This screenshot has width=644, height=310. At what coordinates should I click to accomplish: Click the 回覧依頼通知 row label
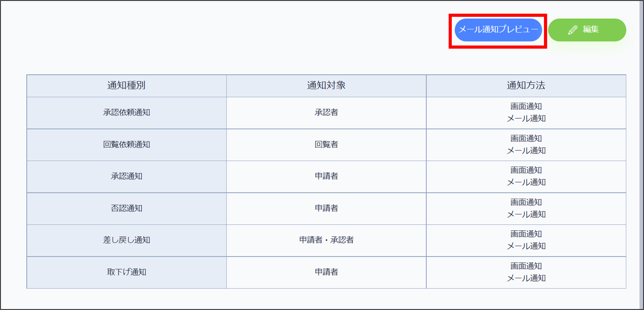tap(126, 145)
